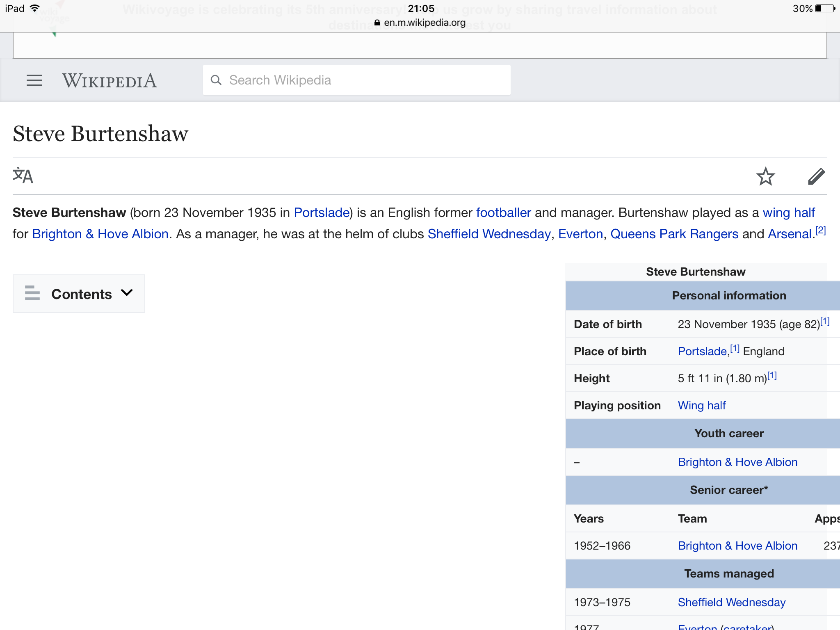
Task: Click the WiFi status icon
Action: [35, 8]
